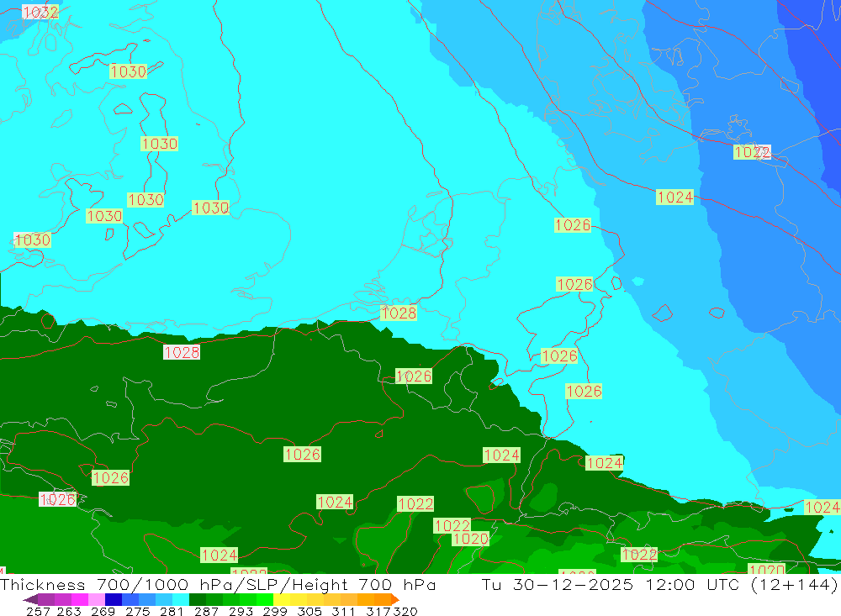This screenshot has width=841, height=616.
Task: Click the 1022 label with white background
Action: [x=752, y=152]
